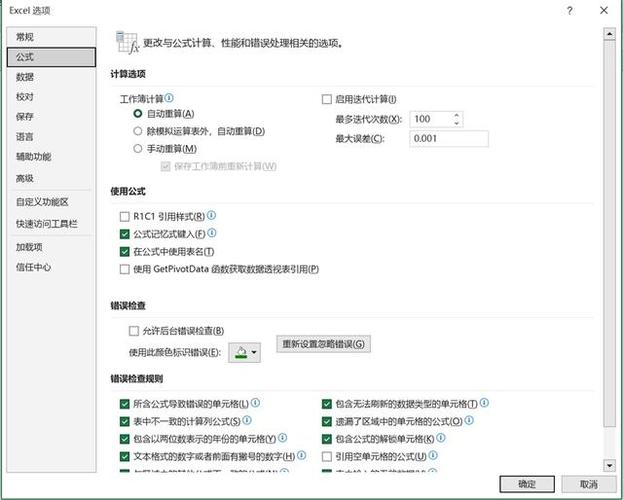This screenshot has width=623, height=500.
Task: Select 自动重算 radio option
Action: click(x=137, y=114)
